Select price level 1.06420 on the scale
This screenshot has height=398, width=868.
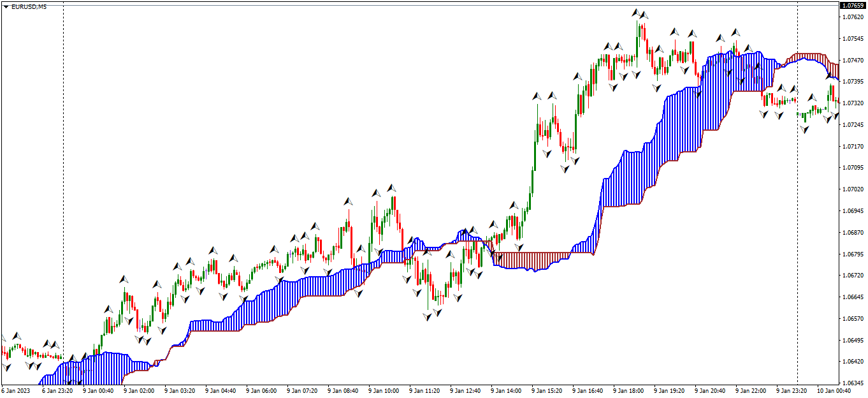click(x=853, y=362)
